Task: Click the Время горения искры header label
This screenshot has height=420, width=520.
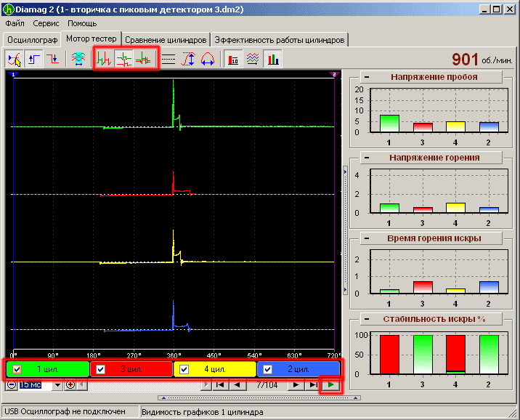Action: (434, 238)
